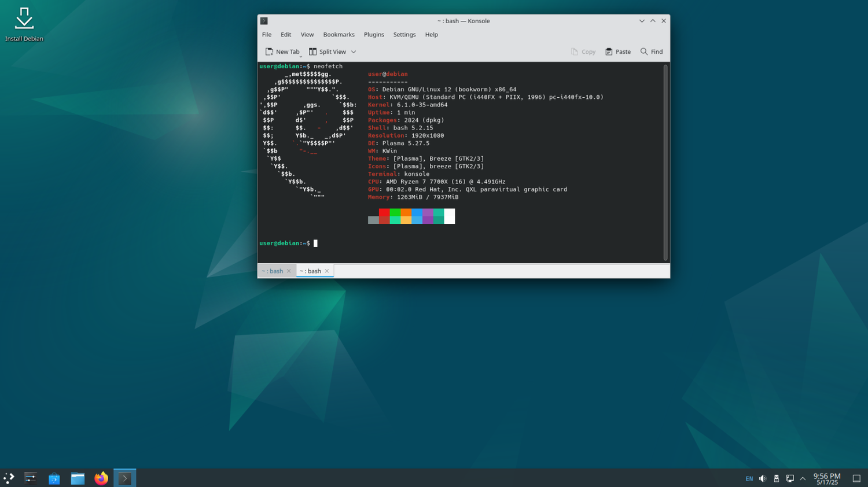Launch Firefox from the taskbar
868x487 pixels.
pyautogui.click(x=101, y=478)
